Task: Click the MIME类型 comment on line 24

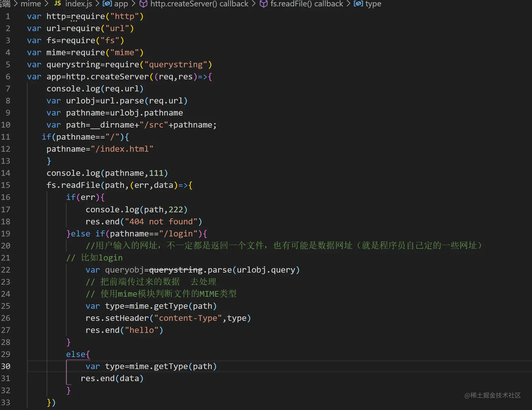Action: coord(161,294)
